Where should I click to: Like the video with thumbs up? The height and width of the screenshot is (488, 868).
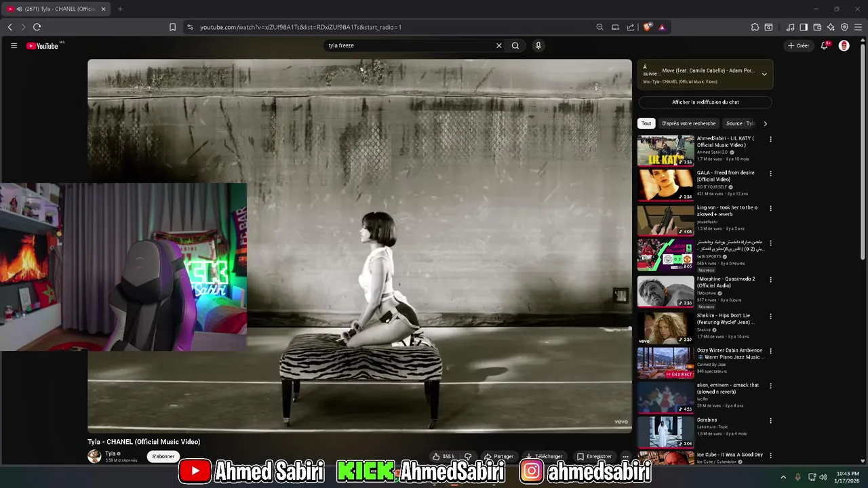[x=444, y=457]
